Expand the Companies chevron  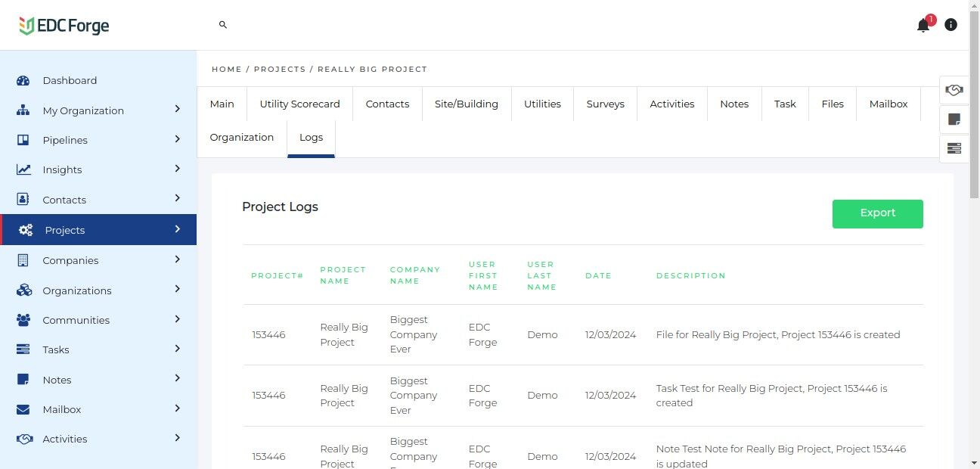coord(178,259)
